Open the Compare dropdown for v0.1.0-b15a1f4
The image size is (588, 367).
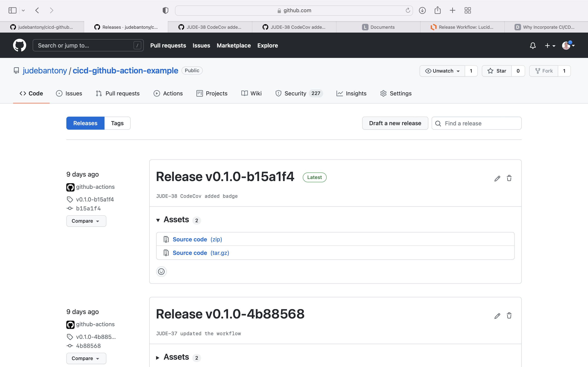[86, 221]
